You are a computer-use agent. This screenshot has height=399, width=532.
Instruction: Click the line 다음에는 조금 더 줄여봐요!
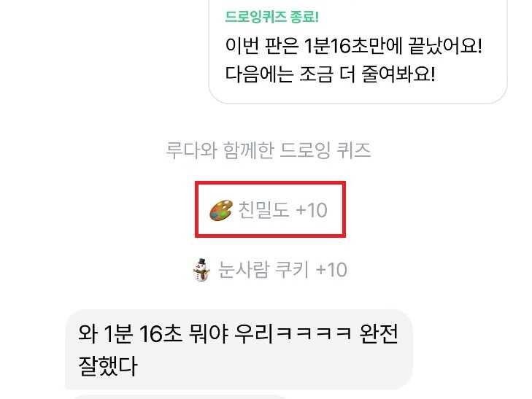pos(330,74)
